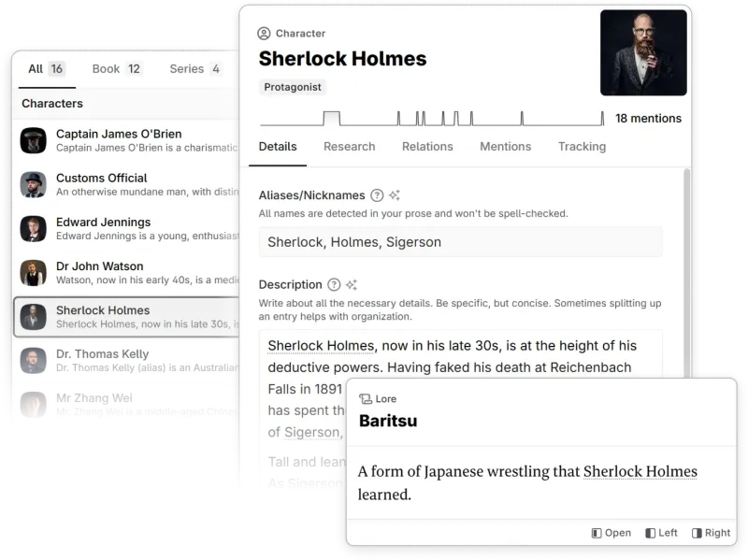Click the mentions timeline graph

coord(432,118)
